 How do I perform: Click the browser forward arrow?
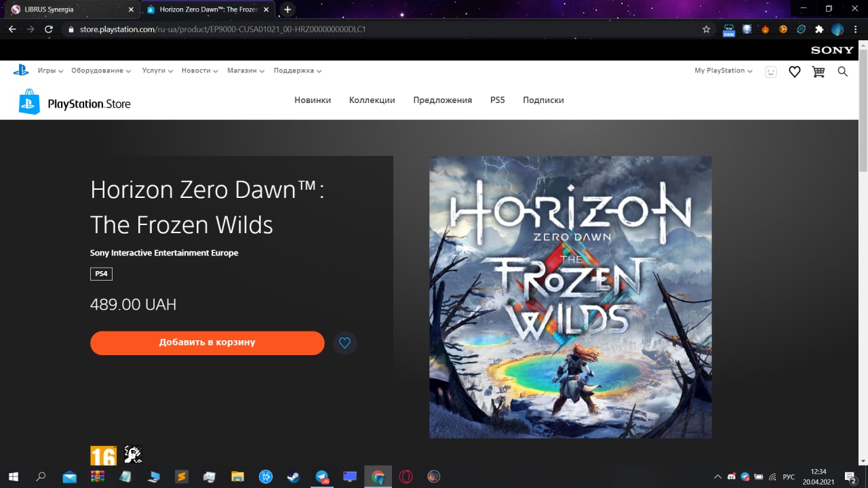click(31, 29)
